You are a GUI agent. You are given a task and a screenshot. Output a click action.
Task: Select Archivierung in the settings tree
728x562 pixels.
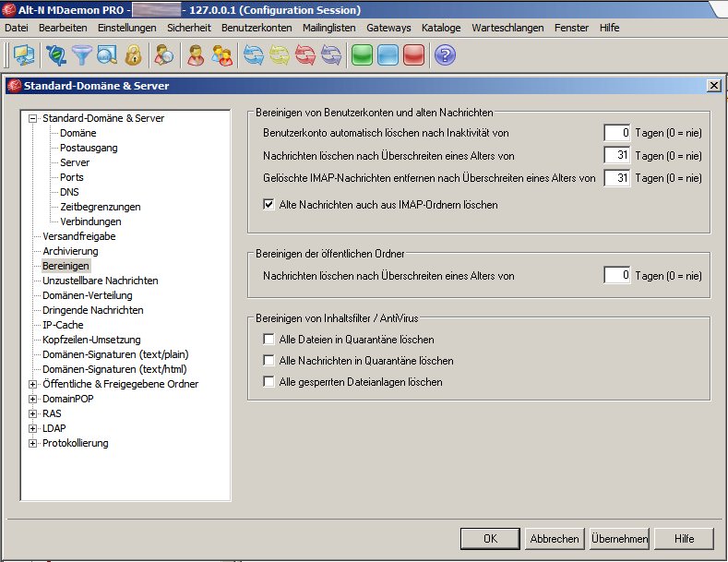point(70,251)
